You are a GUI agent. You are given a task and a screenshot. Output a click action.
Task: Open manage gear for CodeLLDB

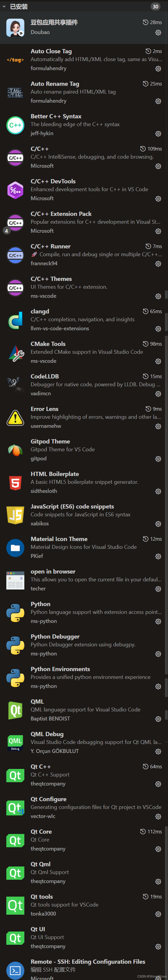point(158,394)
